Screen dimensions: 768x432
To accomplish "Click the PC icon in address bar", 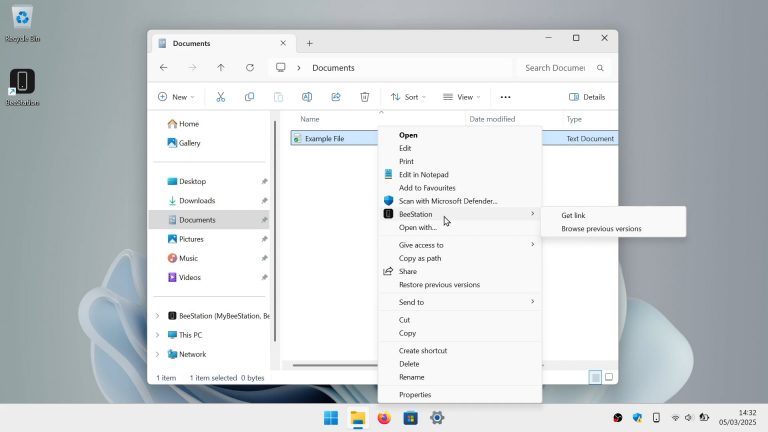I will click(x=281, y=68).
